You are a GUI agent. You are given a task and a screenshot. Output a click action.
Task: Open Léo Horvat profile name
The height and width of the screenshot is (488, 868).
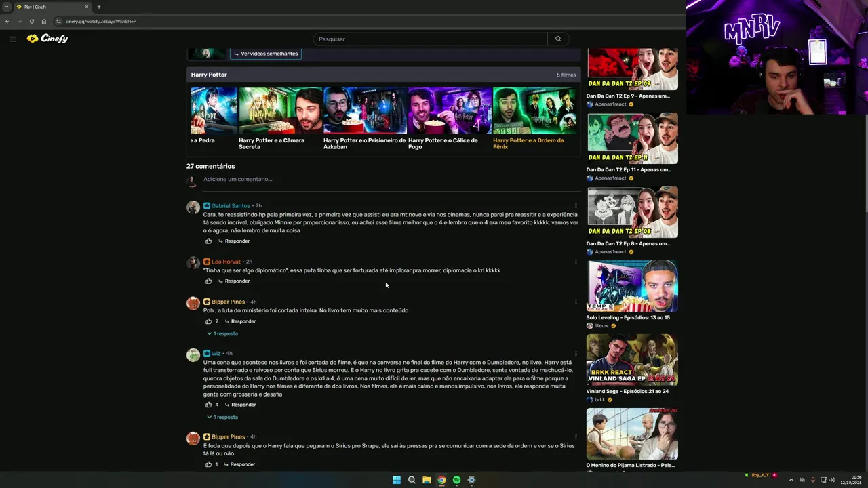coord(226,262)
